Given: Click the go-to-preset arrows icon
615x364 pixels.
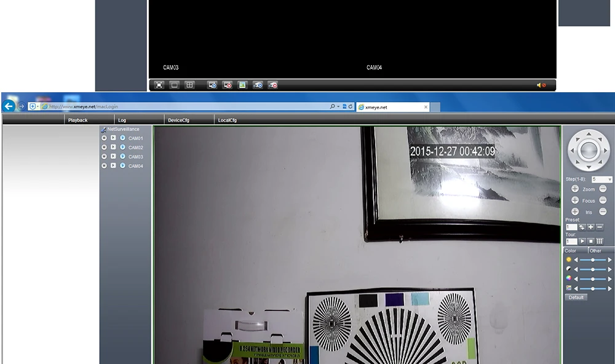Looking at the screenshot, I should point(582,227).
